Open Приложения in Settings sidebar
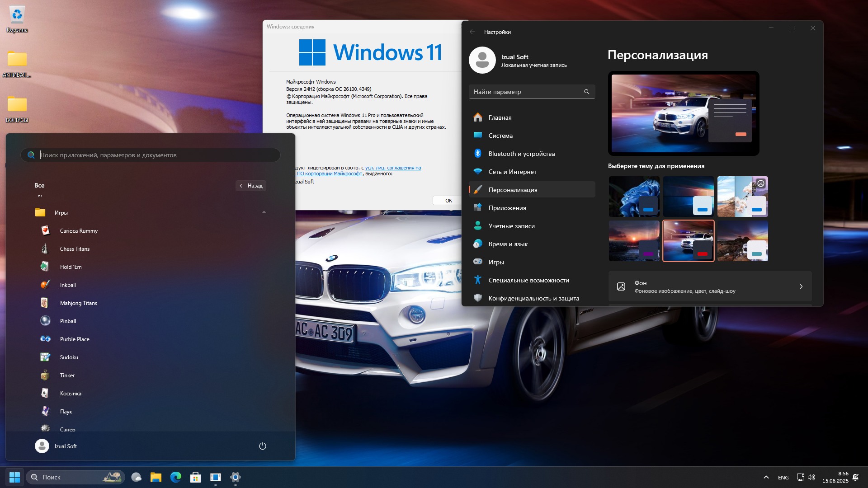The height and width of the screenshot is (488, 868). (x=532, y=208)
